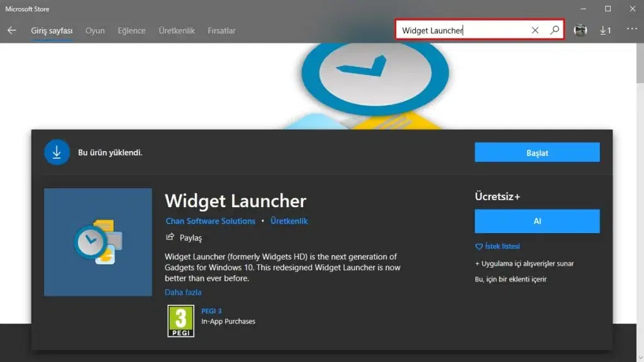Open the downloads and updates indicator
The image size is (644, 362).
[x=606, y=30]
